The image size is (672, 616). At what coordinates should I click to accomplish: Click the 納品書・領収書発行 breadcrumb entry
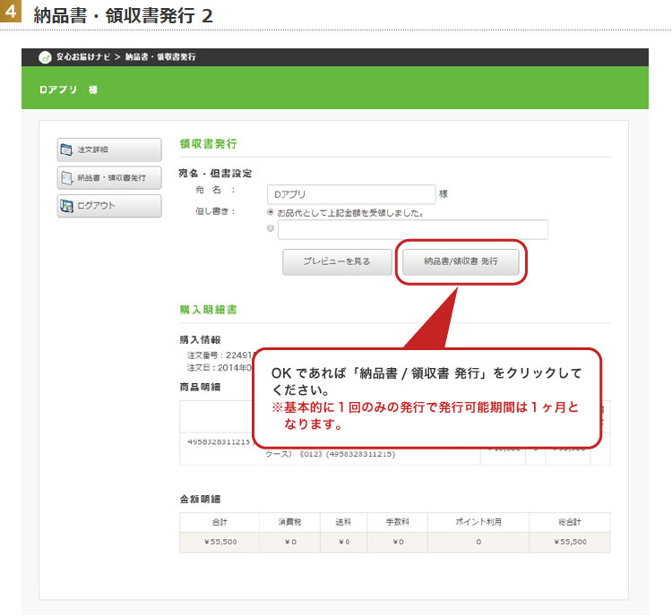pos(160,57)
